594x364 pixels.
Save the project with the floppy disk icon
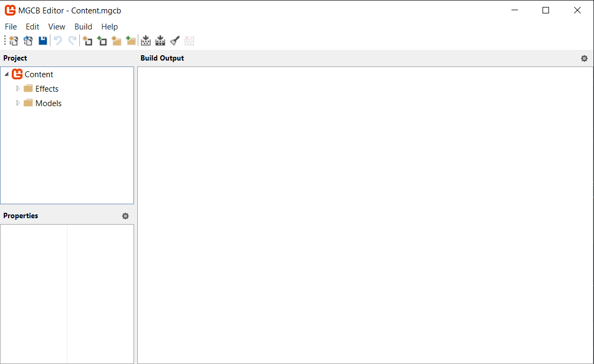43,41
